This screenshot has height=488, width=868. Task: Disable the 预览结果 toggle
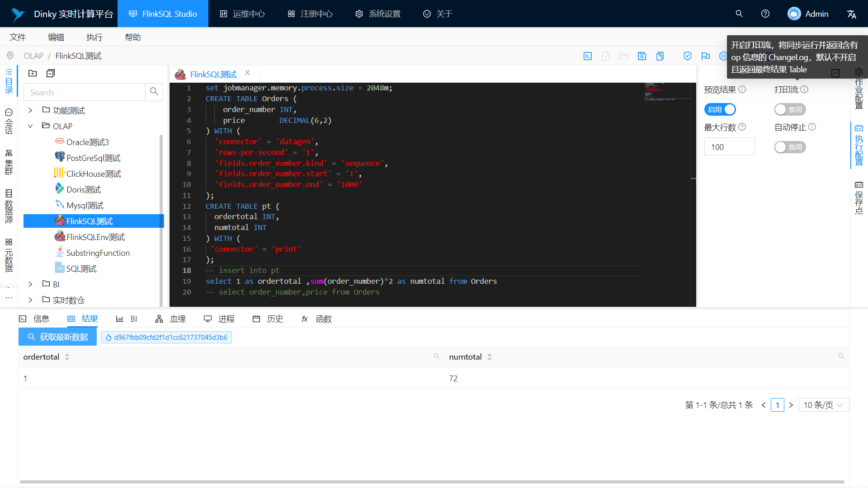(x=720, y=109)
